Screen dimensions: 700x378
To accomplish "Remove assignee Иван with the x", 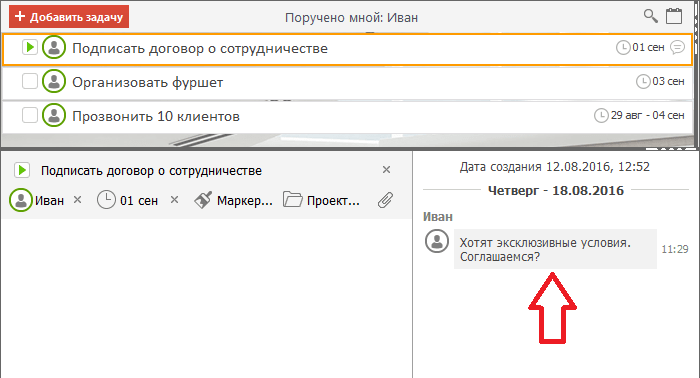I will (x=78, y=199).
